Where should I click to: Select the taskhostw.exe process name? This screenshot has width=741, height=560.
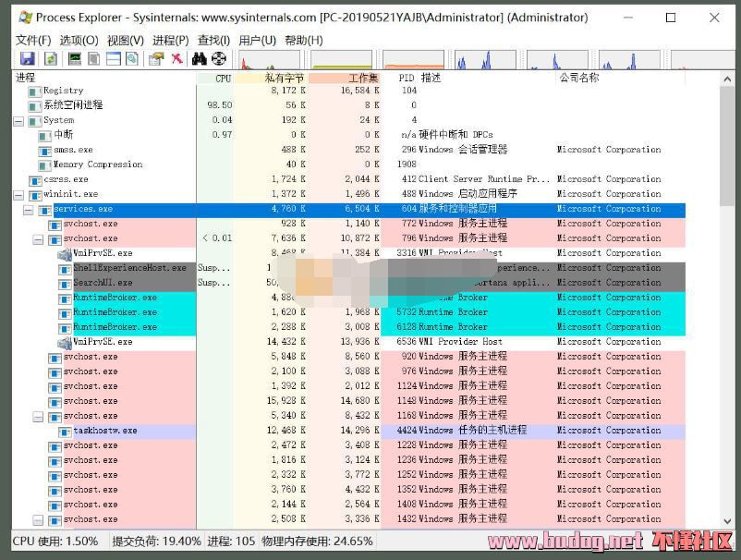(x=105, y=431)
